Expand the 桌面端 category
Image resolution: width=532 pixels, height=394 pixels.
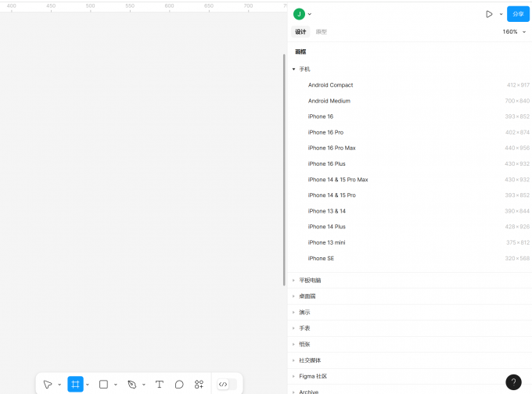409,296
